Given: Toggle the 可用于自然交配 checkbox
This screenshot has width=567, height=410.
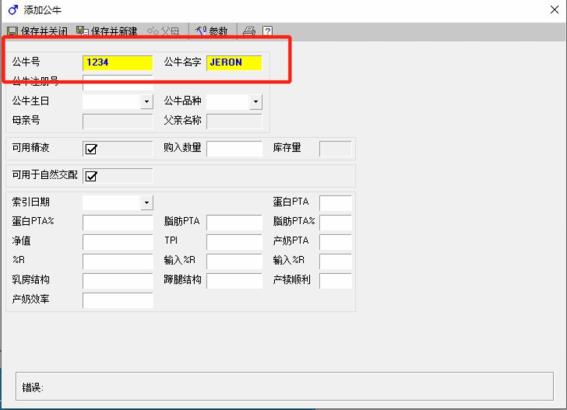Looking at the screenshot, I should point(91,176).
